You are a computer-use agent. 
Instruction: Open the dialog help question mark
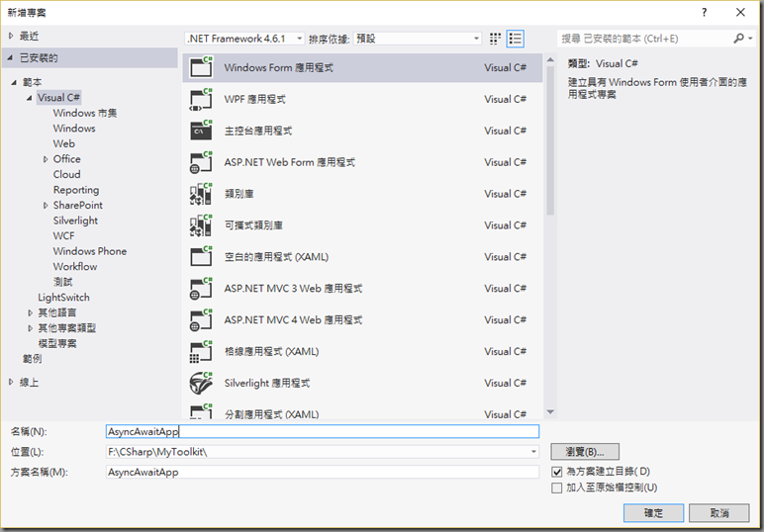point(704,13)
